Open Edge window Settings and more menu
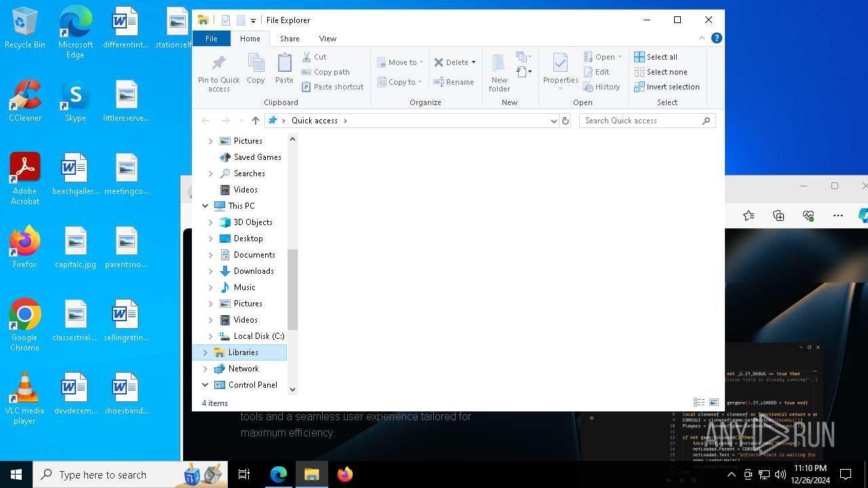Screen dimensions: 868x488 pos(838,216)
